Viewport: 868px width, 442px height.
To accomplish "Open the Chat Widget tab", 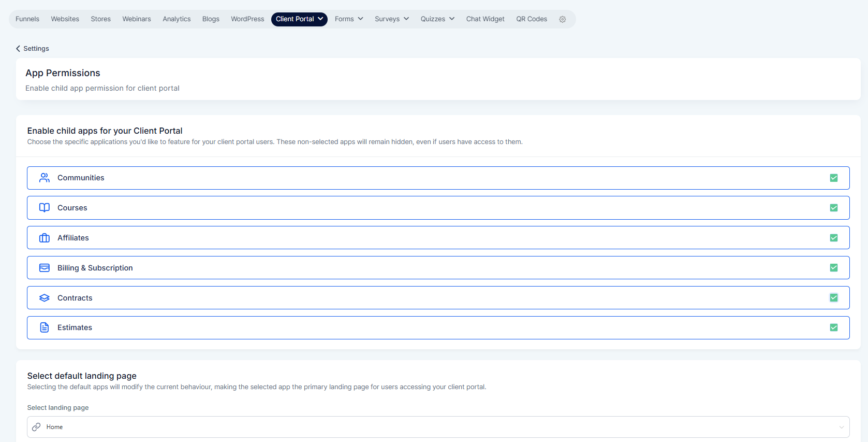I will tap(485, 19).
